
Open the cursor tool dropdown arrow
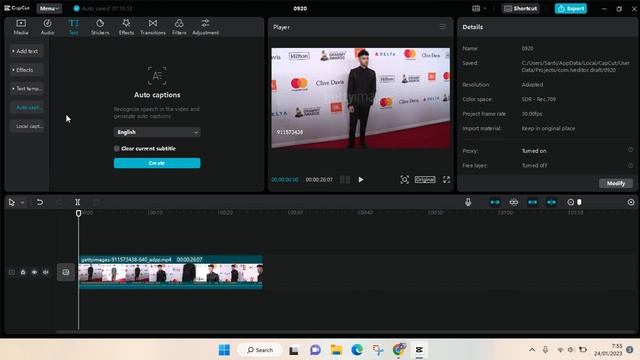pyautogui.click(x=22, y=202)
